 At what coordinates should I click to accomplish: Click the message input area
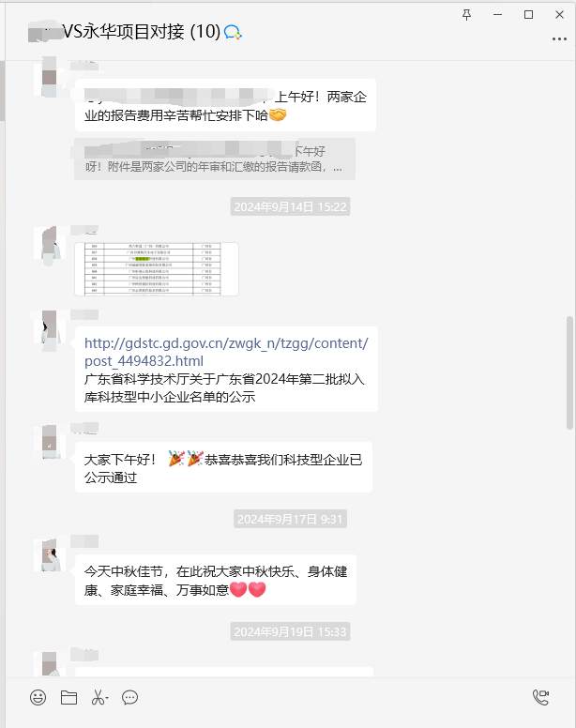288,718
